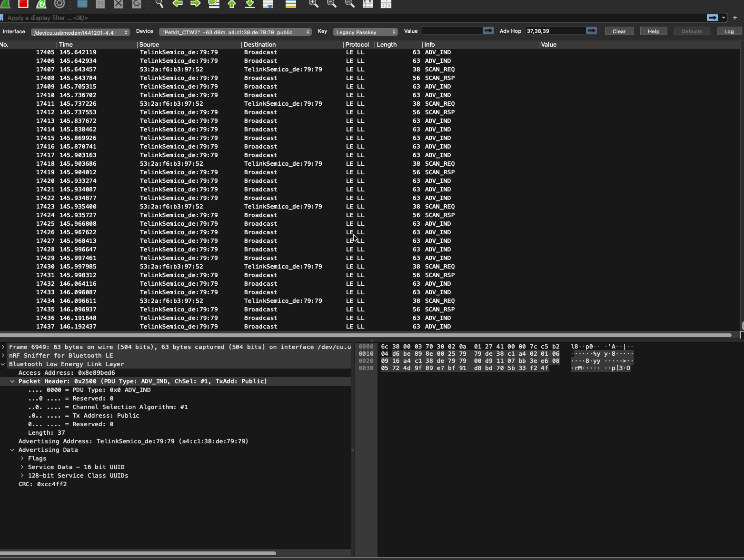
Task: Restart the current capture
Action: point(41,4)
